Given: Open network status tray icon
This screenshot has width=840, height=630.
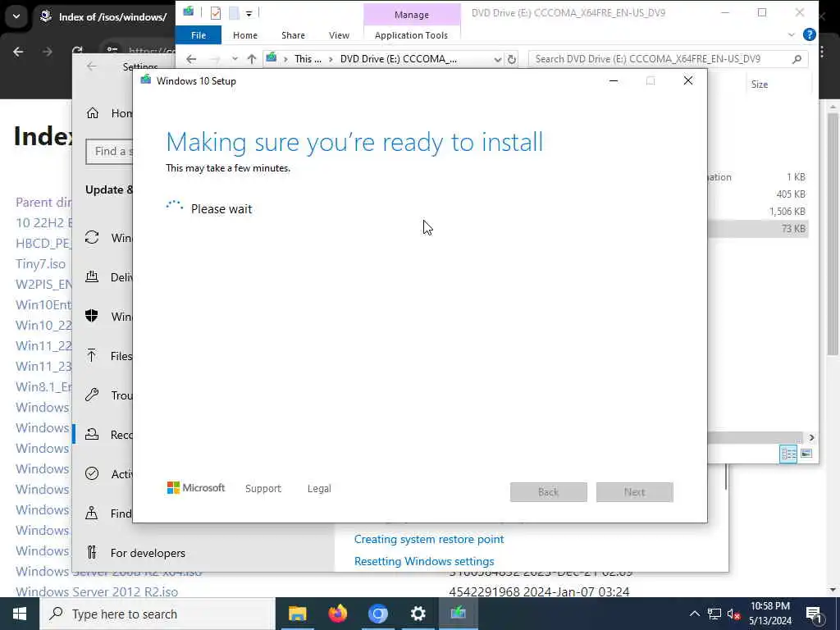Looking at the screenshot, I should (x=714, y=614).
